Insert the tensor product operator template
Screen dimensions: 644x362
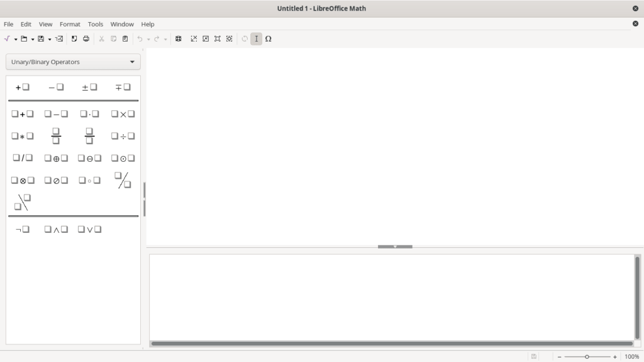coord(23,180)
